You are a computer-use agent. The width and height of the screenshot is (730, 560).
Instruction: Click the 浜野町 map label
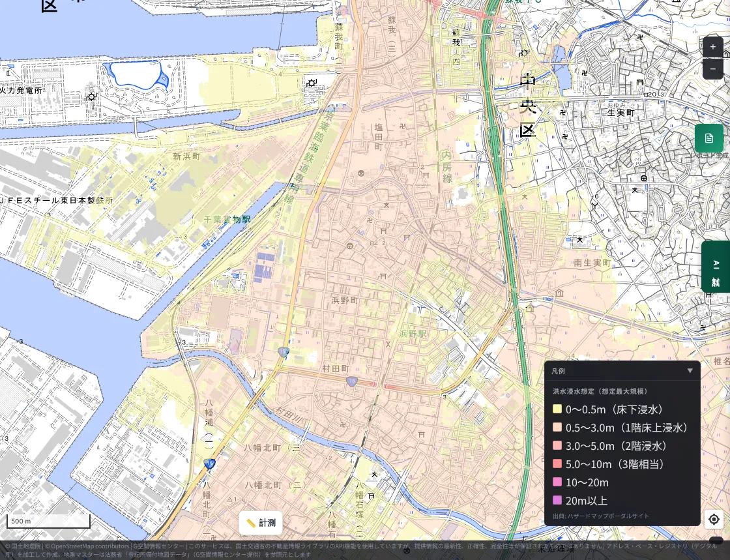pos(345,301)
